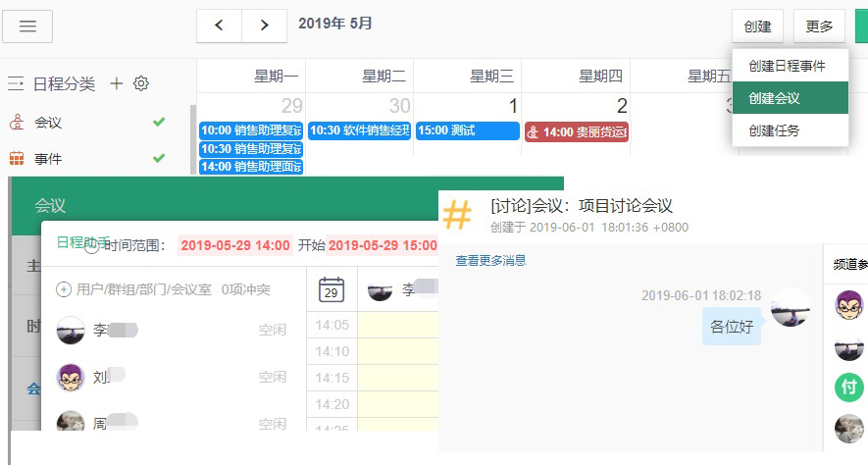Go to next month with right arrow
Screen dimensions: 868x465
pyautogui.click(x=265, y=26)
